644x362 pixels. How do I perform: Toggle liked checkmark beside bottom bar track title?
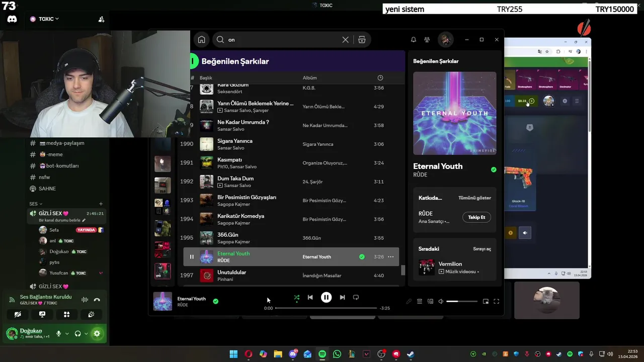[x=215, y=301]
